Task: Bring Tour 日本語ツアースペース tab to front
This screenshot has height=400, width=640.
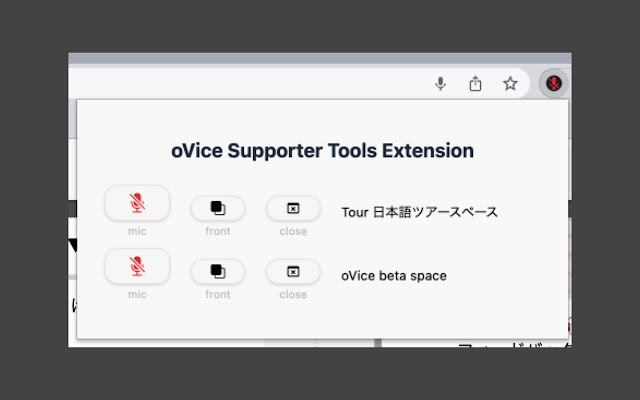Action: 218,208
